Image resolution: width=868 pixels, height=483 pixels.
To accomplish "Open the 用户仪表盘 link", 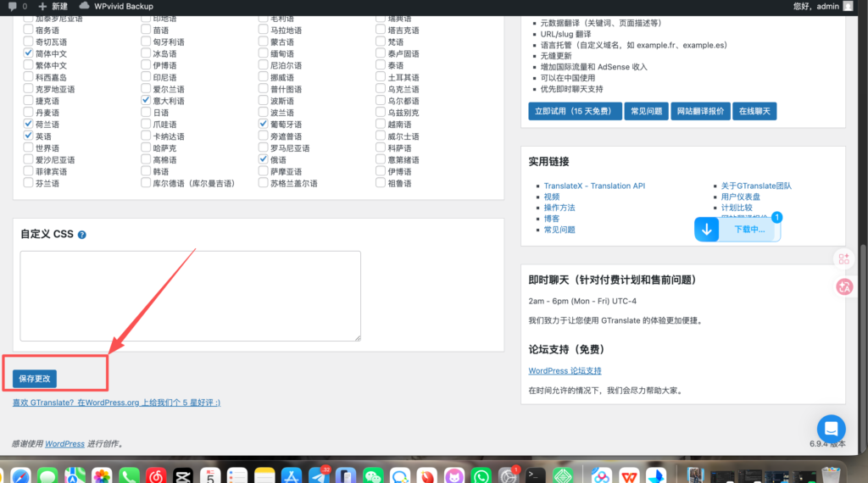I will coord(741,197).
